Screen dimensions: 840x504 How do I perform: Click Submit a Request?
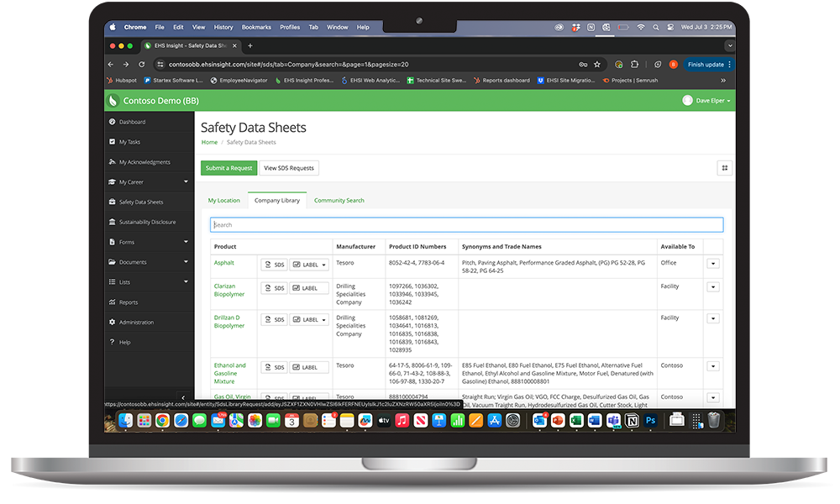(228, 168)
